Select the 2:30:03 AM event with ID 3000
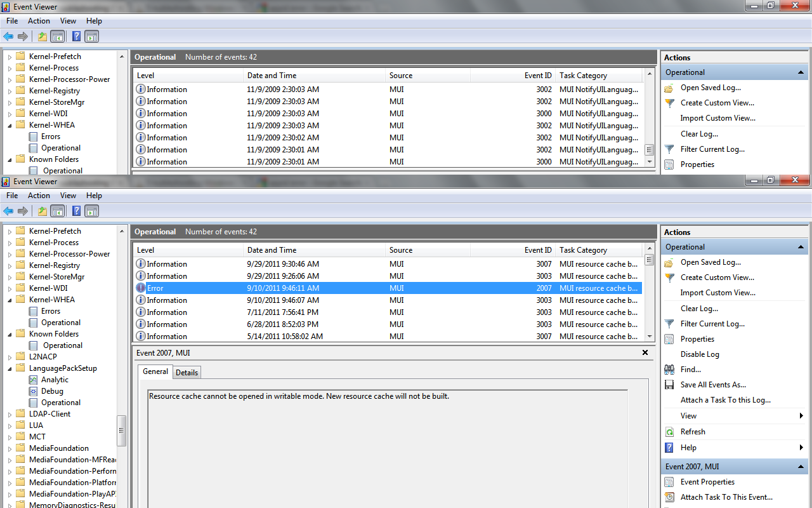The image size is (812, 508). 388,114
